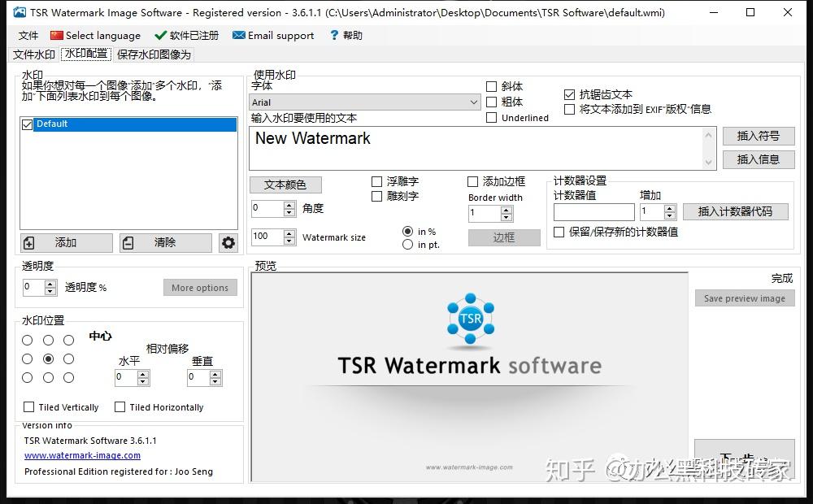Open Select language flag menu
Image resolution: width=813 pixels, height=504 pixels.
coord(95,35)
